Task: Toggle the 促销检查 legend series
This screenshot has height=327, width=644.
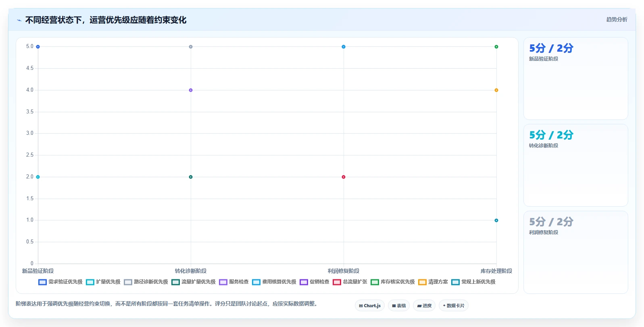Action: pyautogui.click(x=315, y=282)
